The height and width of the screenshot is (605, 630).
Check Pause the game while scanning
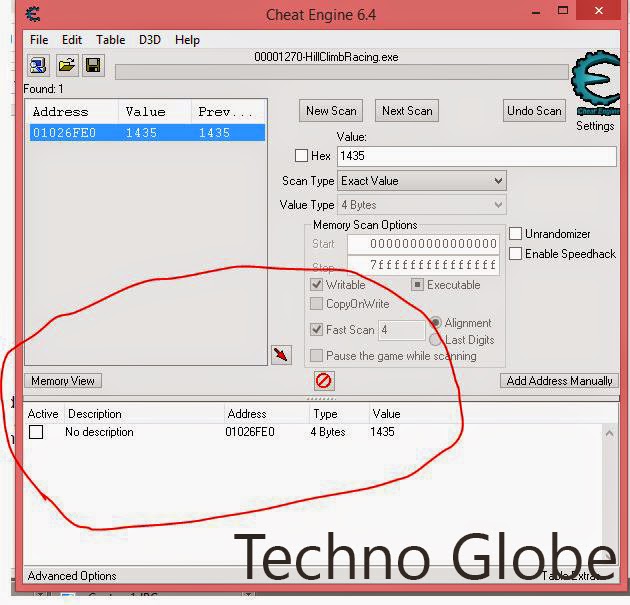(317, 356)
